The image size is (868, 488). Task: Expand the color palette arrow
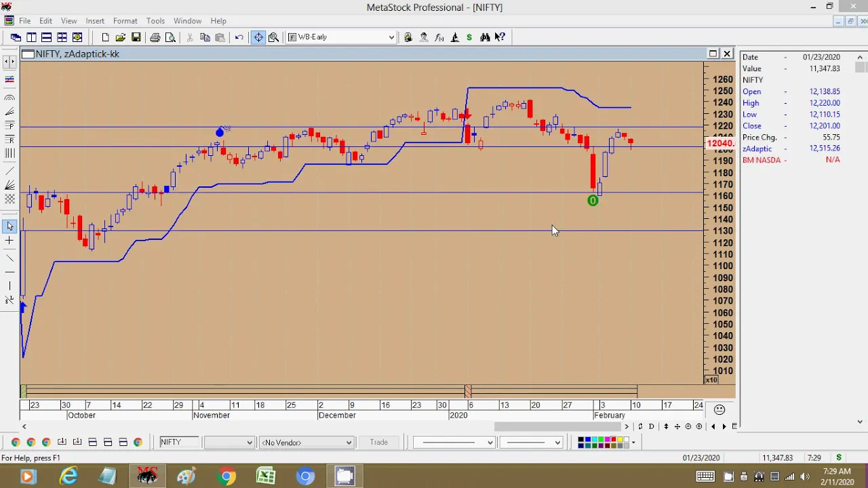(x=633, y=443)
